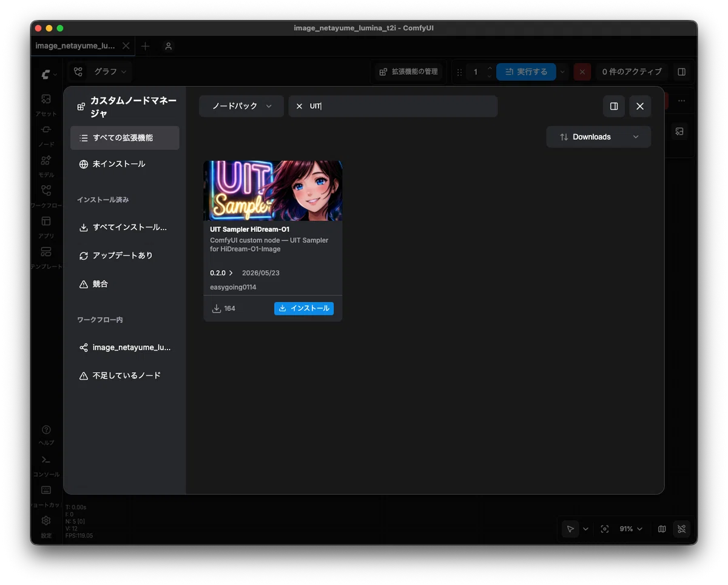Click the カスタムノードマネージャ header icon
Viewport: 728px width, 585px height.
tap(81, 107)
